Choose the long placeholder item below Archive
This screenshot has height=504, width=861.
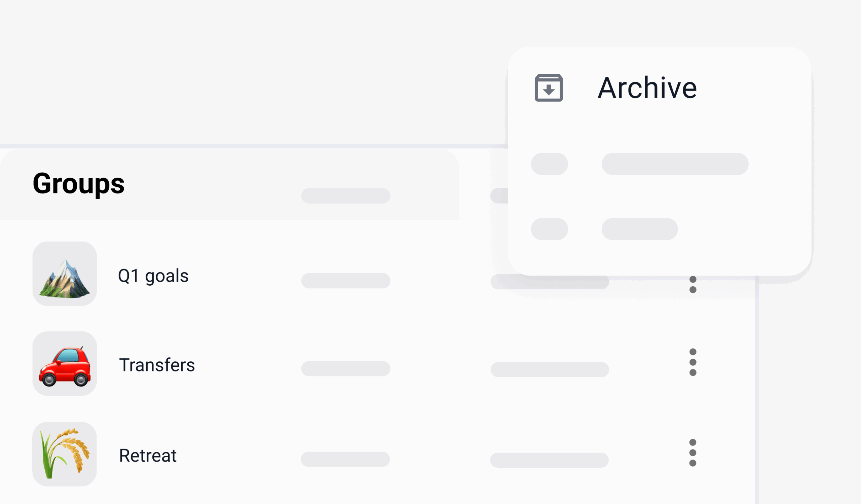[675, 164]
